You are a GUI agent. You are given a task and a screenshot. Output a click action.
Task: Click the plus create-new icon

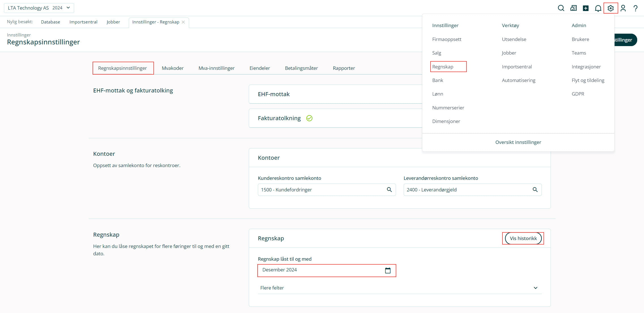(x=586, y=8)
